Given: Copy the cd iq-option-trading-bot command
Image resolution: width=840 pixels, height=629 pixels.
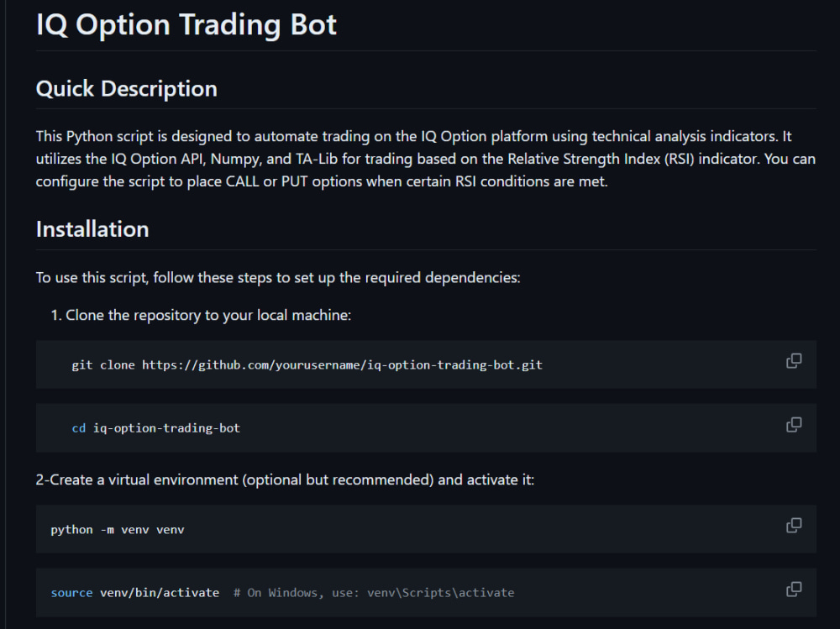Looking at the screenshot, I should pos(793,425).
